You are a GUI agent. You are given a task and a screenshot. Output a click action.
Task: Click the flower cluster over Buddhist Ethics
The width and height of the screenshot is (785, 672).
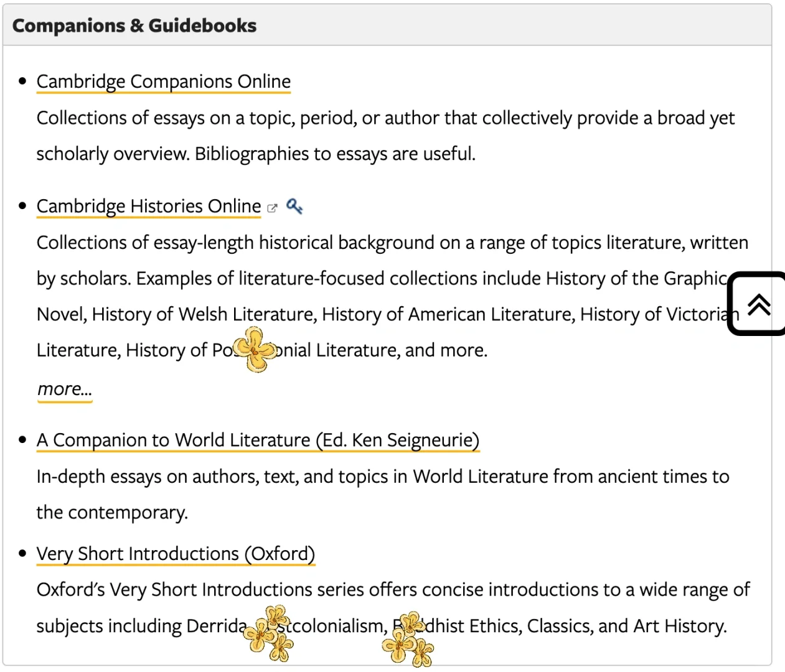408,640
